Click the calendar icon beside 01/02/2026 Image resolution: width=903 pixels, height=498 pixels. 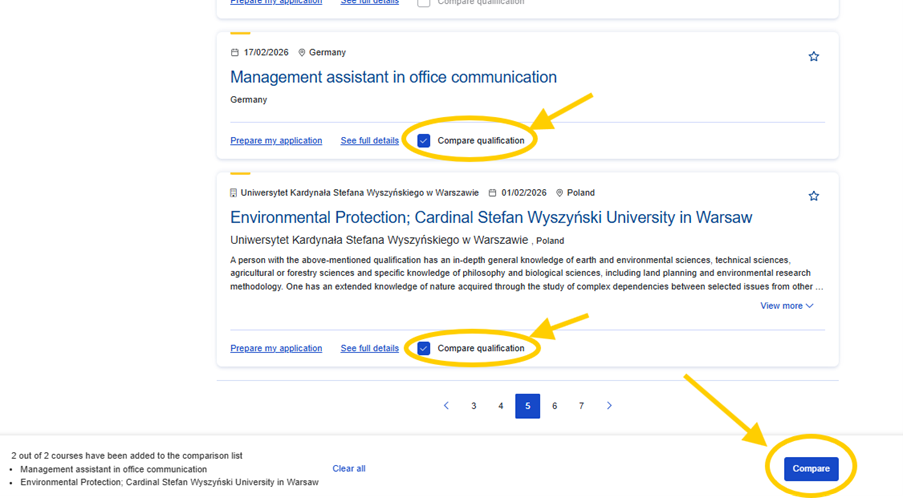point(492,193)
